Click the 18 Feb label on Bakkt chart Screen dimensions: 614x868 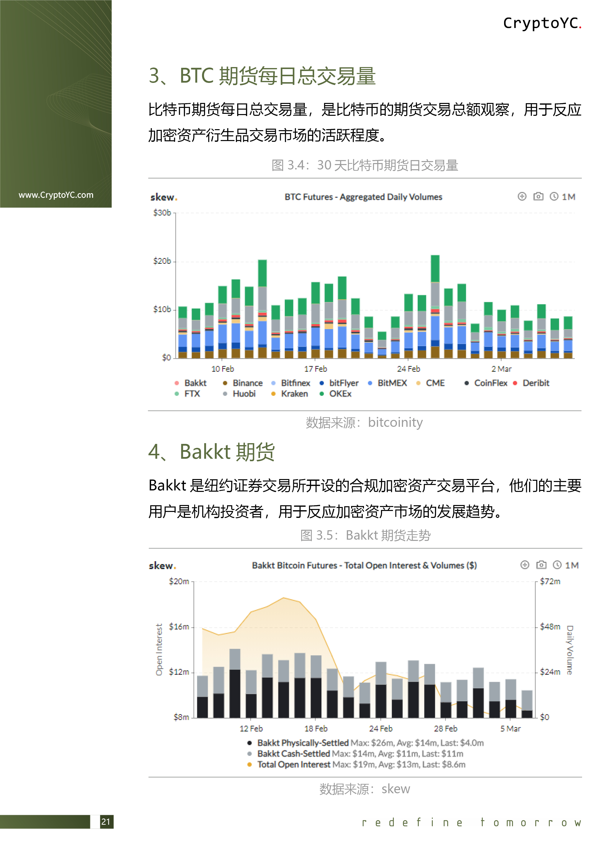pyautogui.click(x=316, y=728)
